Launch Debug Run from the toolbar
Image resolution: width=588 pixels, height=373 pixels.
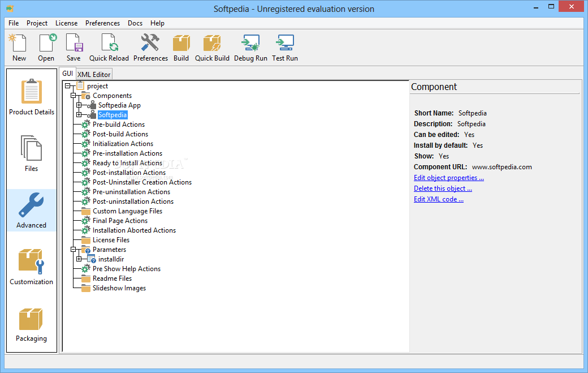tap(250, 43)
